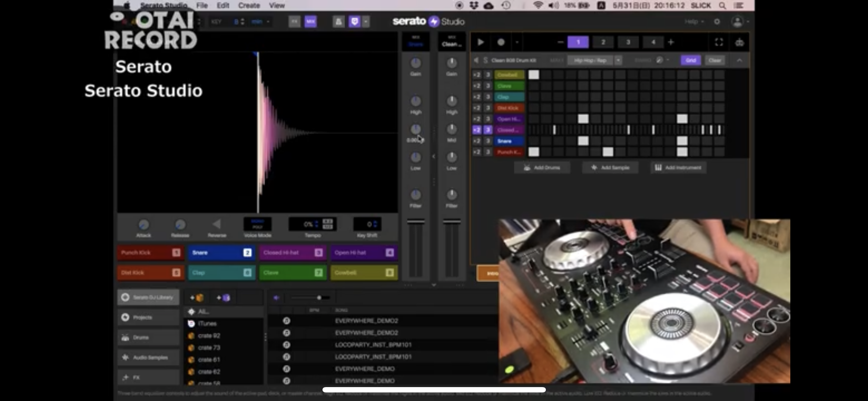Mute the Clean 808 Drum Kit deck

476,60
